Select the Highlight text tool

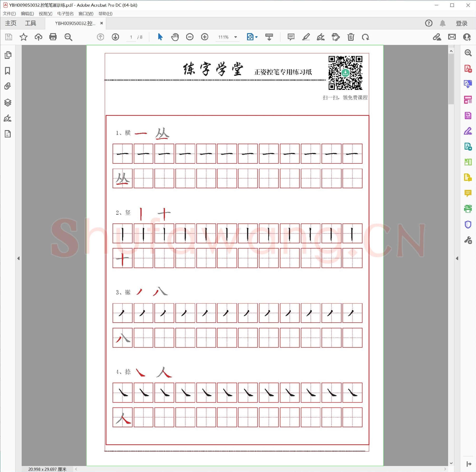[x=306, y=37]
